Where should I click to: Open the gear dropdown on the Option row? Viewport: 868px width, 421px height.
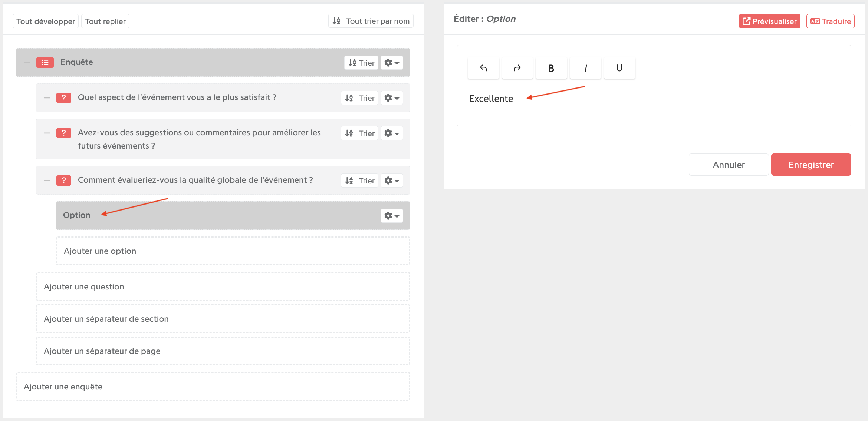point(392,216)
